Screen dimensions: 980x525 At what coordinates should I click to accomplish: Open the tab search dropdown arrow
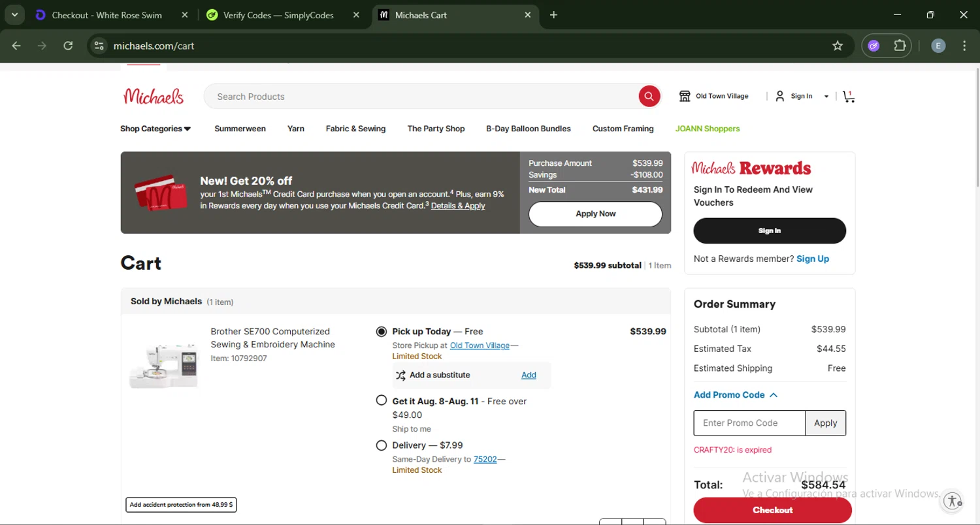tap(14, 15)
